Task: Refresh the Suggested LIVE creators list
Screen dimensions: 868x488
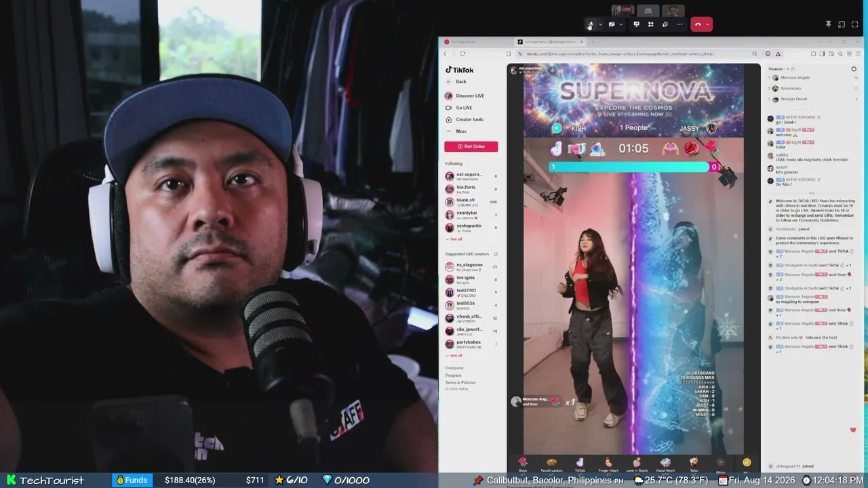Action: coord(496,254)
